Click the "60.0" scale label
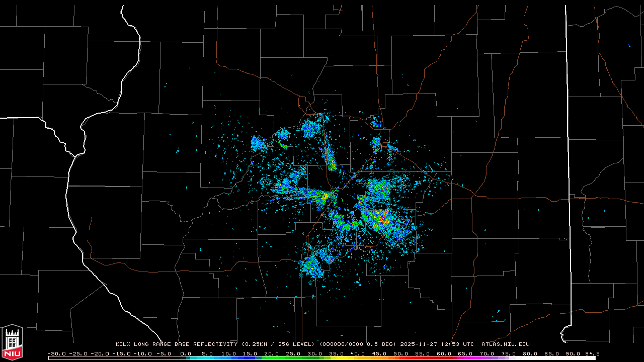Viewport: 644px width, 362px height. [x=444, y=353]
